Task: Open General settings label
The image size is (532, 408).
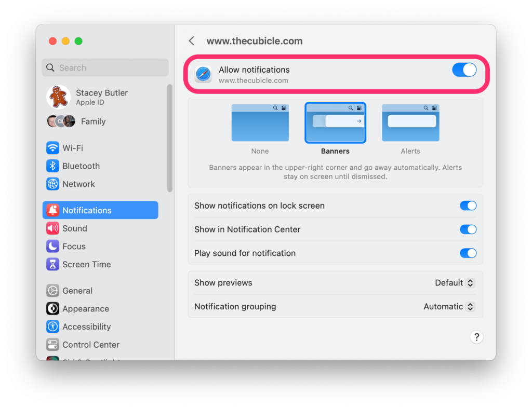Action: coord(77,291)
